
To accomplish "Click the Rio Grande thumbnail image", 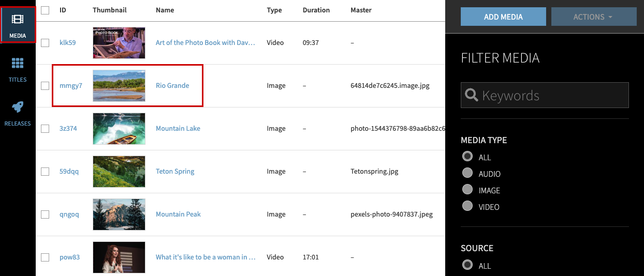I will [x=119, y=86].
